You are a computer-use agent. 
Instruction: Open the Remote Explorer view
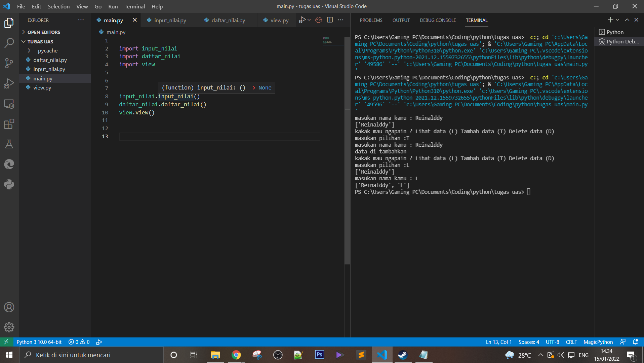pos(9,104)
